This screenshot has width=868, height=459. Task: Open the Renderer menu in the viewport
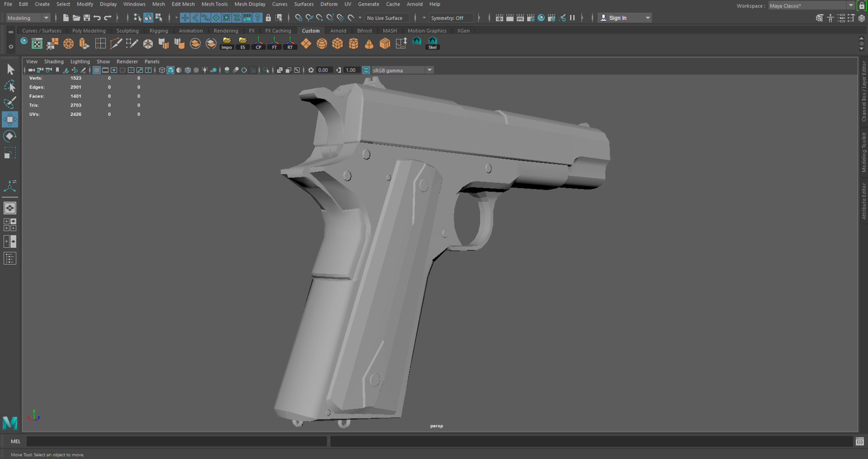(127, 61)
